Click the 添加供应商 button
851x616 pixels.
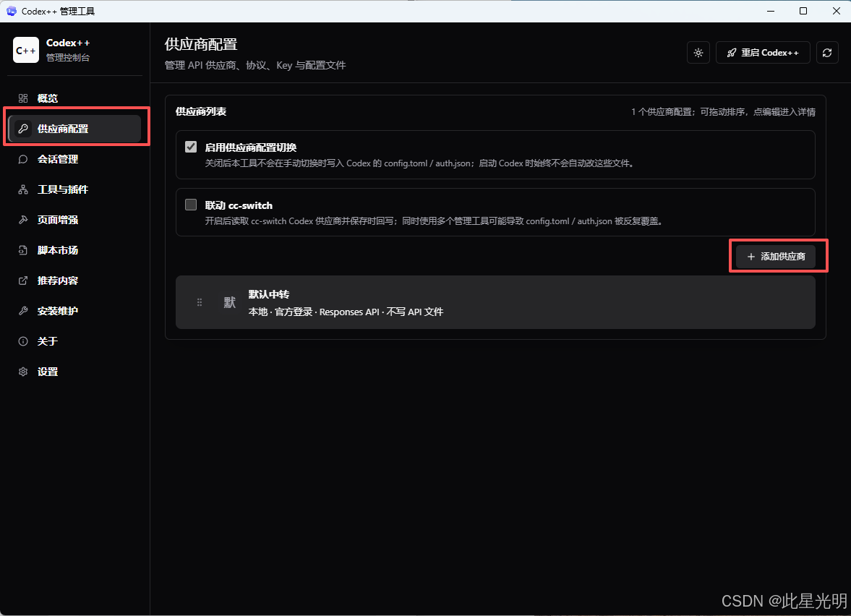pyautogui.click(x=776, y=257)
